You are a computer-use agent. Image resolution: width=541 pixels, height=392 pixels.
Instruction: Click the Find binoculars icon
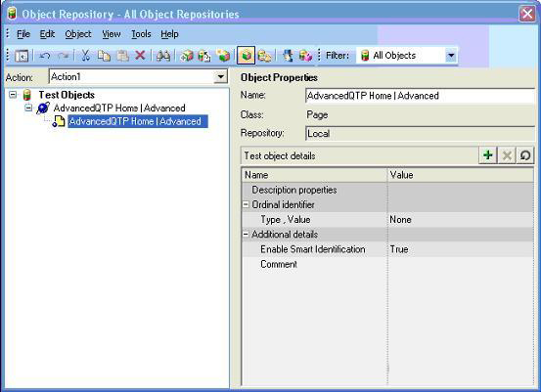click(x=162, y=56)
